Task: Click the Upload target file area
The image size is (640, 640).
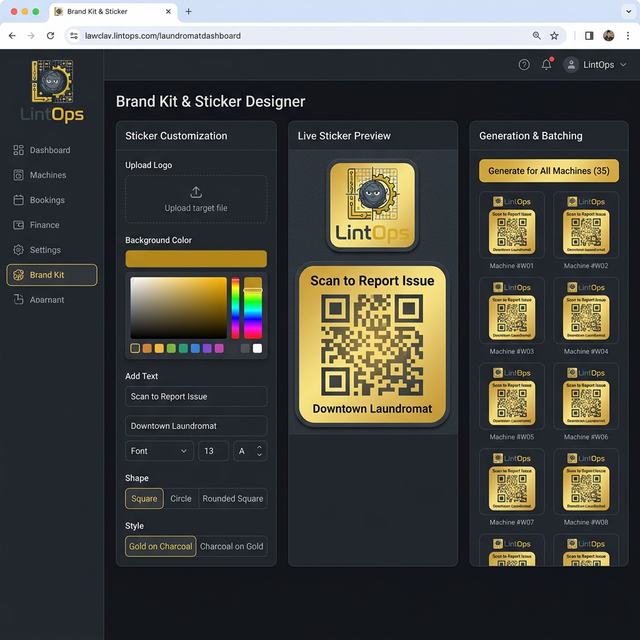Action: (x=196, y=199)
